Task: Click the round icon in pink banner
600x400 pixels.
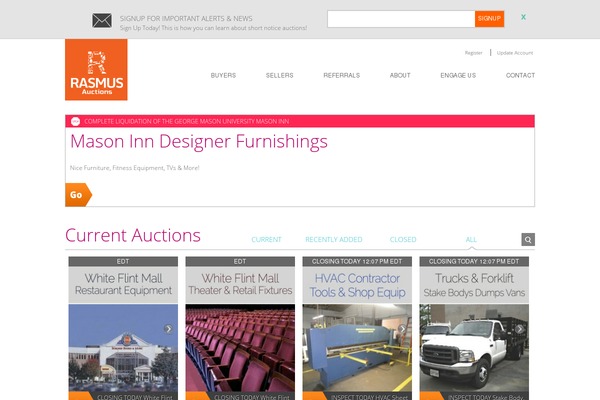Action: [x=75, y=121]
